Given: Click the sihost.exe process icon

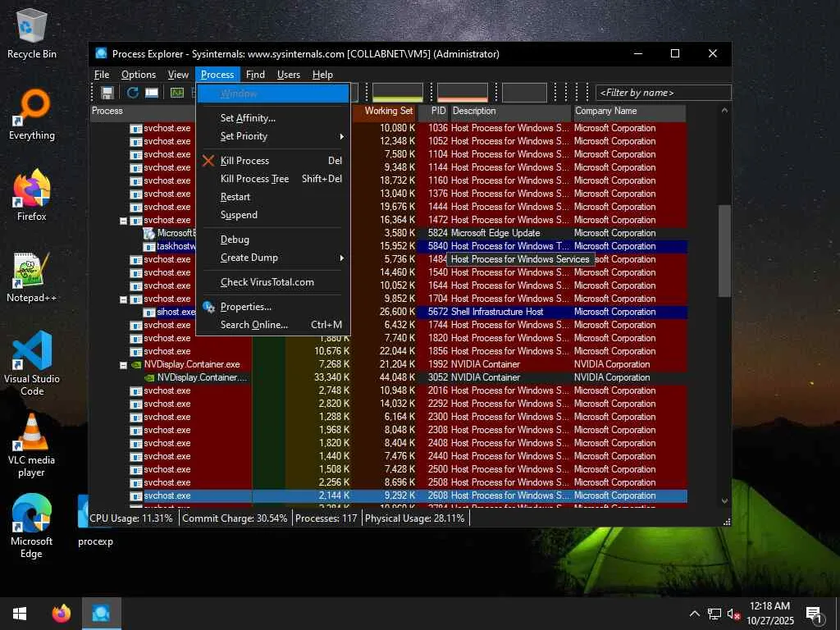Looking at the screenshot, I should (149, 312).
